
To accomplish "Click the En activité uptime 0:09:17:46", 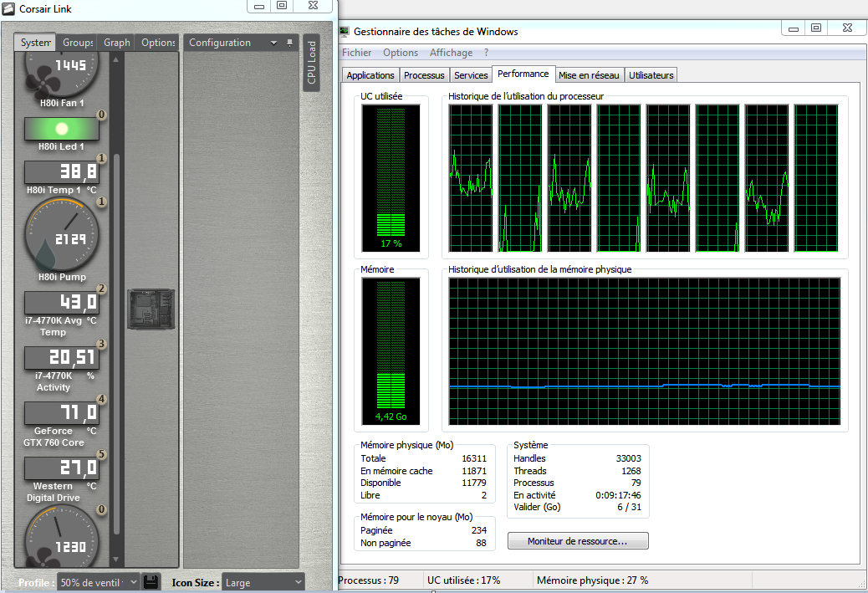I will point(618,495).
